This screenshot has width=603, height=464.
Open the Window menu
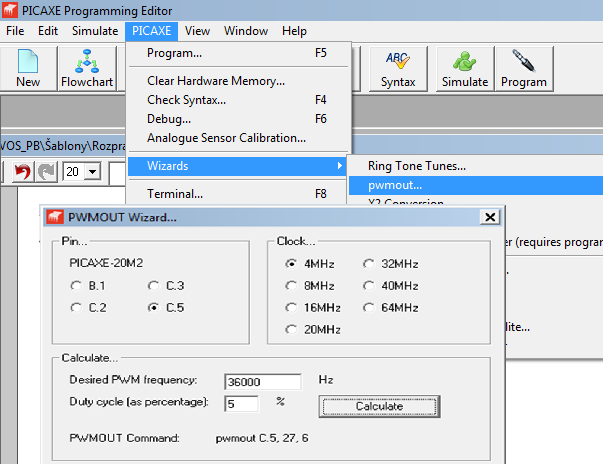point(246,31)
